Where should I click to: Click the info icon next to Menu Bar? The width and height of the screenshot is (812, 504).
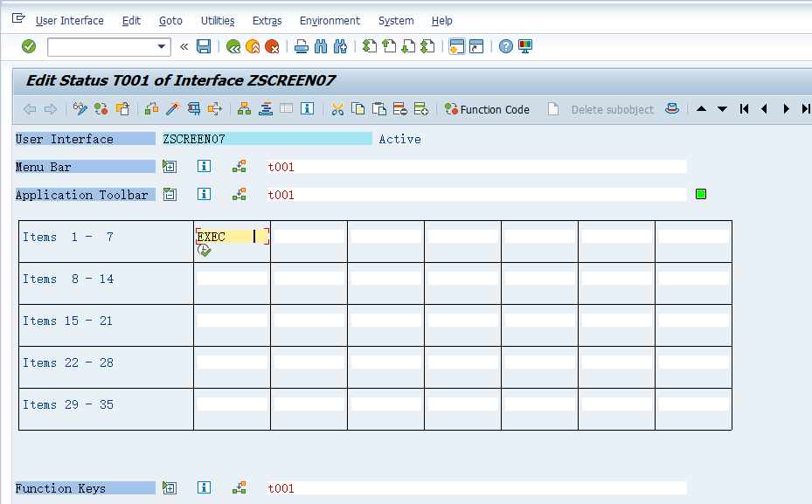[x=204, y=166]
